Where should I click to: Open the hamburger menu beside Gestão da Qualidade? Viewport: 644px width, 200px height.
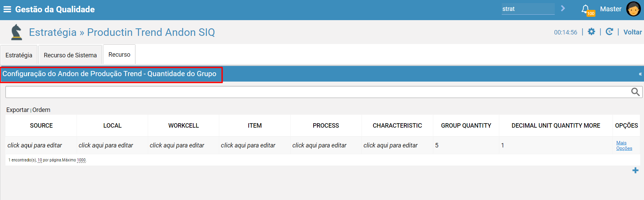coord(7,9)
